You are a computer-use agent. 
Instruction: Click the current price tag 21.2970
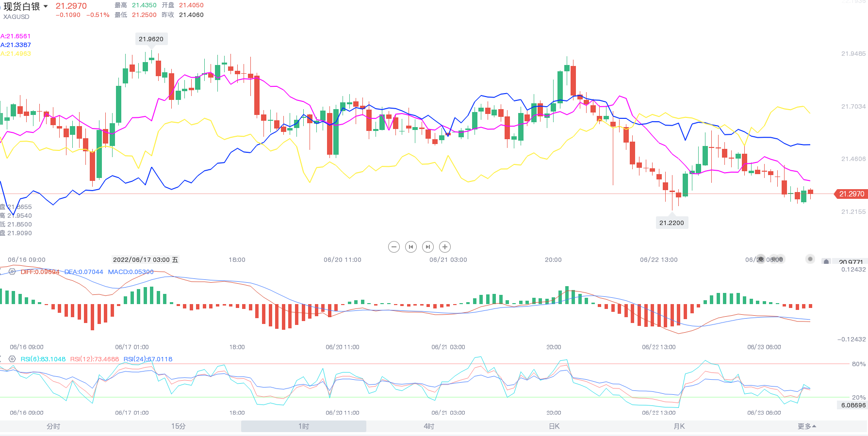point(851,194)
